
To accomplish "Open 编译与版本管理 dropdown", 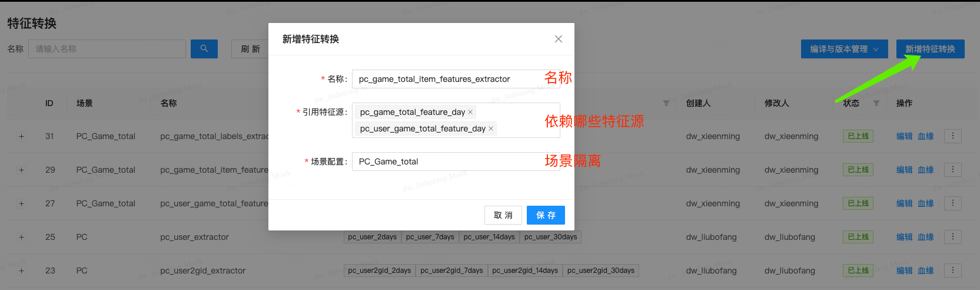I will (x=843, y=49).
